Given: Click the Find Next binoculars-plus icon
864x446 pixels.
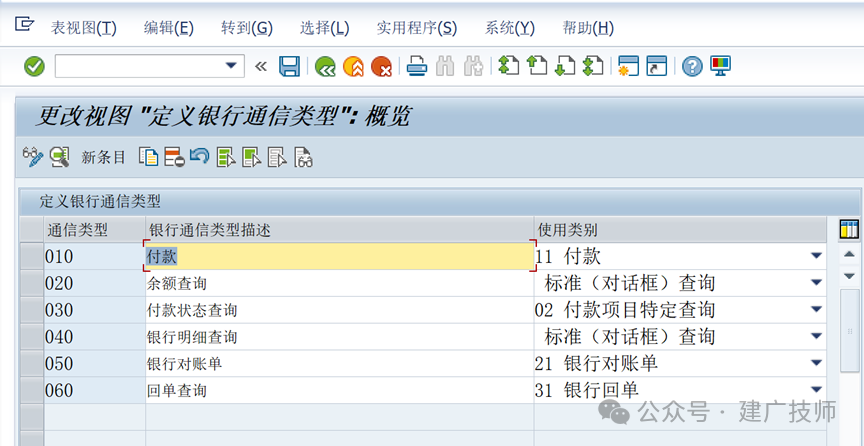Looking at the screenshot, I should (x=473, y=67).
